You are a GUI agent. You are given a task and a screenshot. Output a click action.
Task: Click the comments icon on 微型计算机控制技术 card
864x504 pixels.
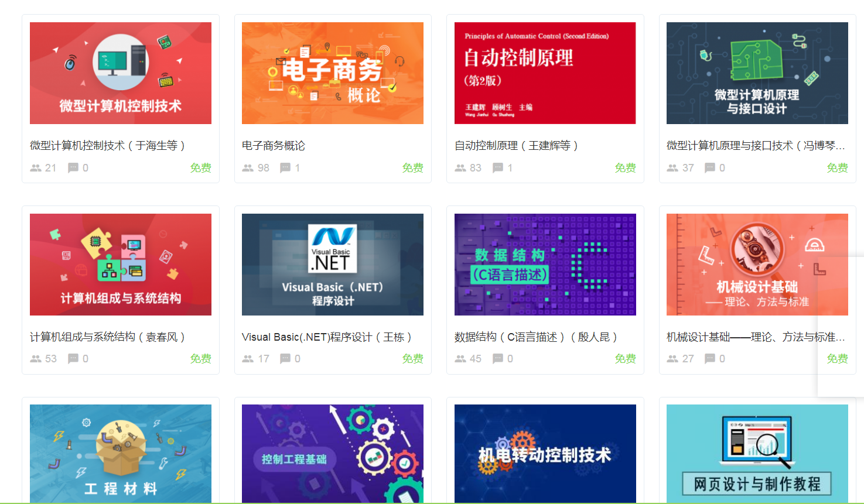click(73, 168)
